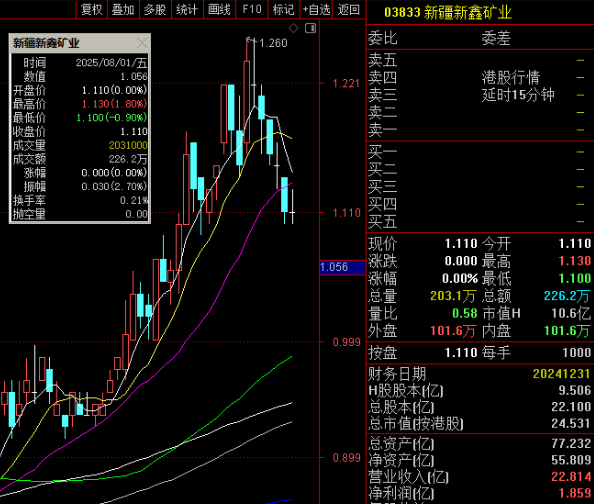Click H股股本 9.506 value
594x504 pixels.
[x=575, y=391]
